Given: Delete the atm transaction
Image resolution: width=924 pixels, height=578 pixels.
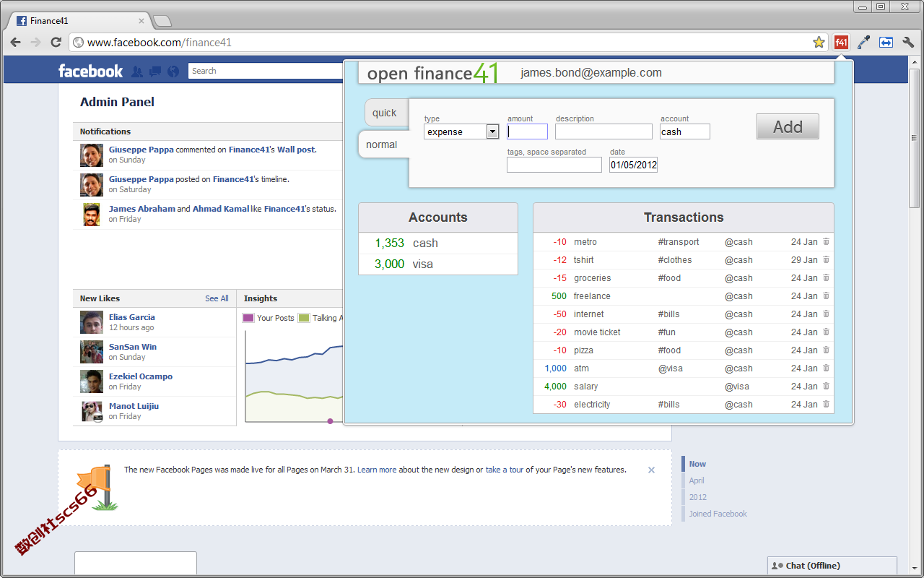Looking at the screenshot, I should click(826, 368).
